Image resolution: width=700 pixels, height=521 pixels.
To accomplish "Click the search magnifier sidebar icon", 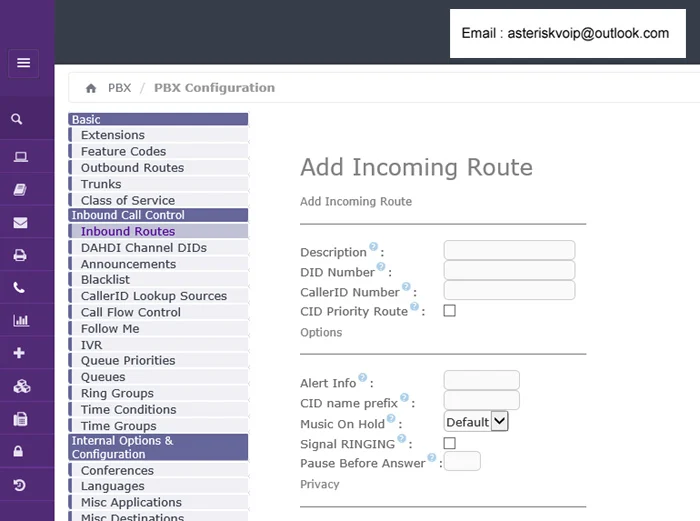I will point(17,119).
